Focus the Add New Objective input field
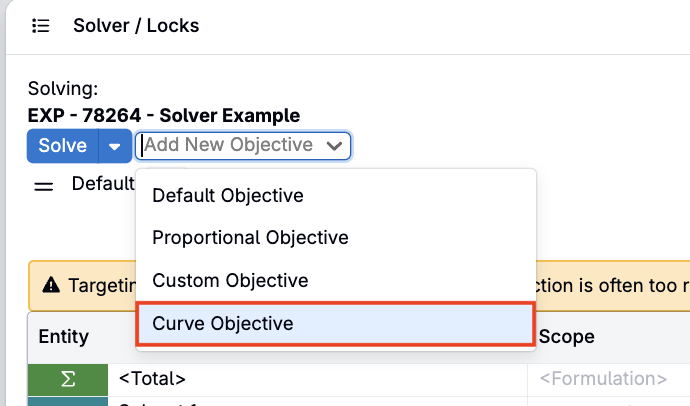This screenshot has height=406, width=690. click(x=243, y=146)
